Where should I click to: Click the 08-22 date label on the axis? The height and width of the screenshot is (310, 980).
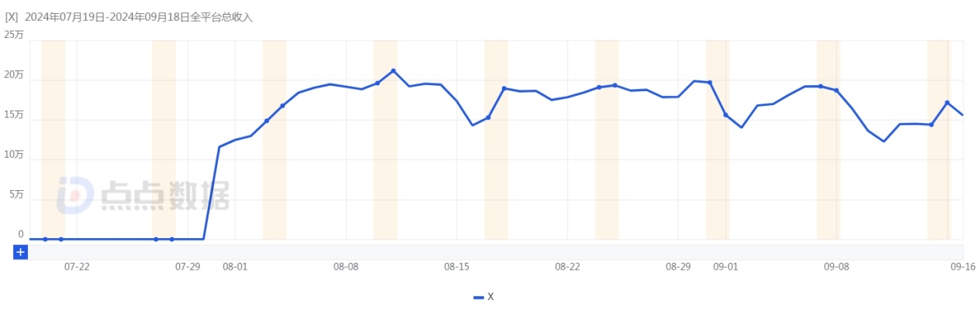pyautogui.click(x=568, y=267)
